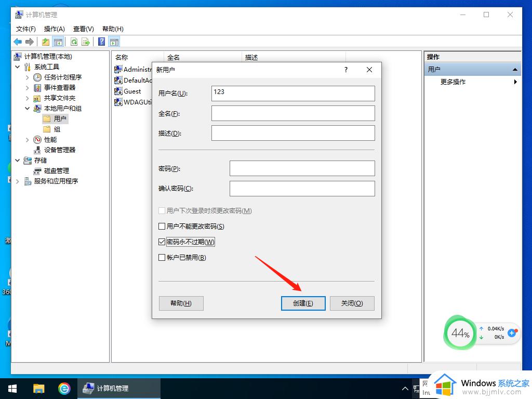Show hidden tray icons chevron
Viewport: 532px width, 399px height.
[405, 389]
